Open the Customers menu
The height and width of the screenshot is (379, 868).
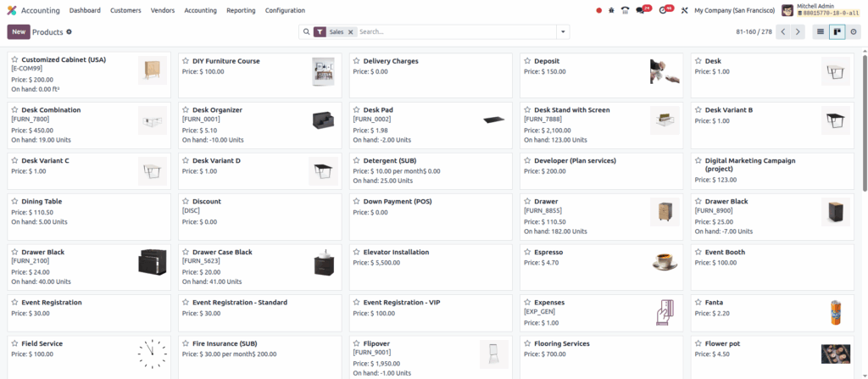(x=125, y=10)
